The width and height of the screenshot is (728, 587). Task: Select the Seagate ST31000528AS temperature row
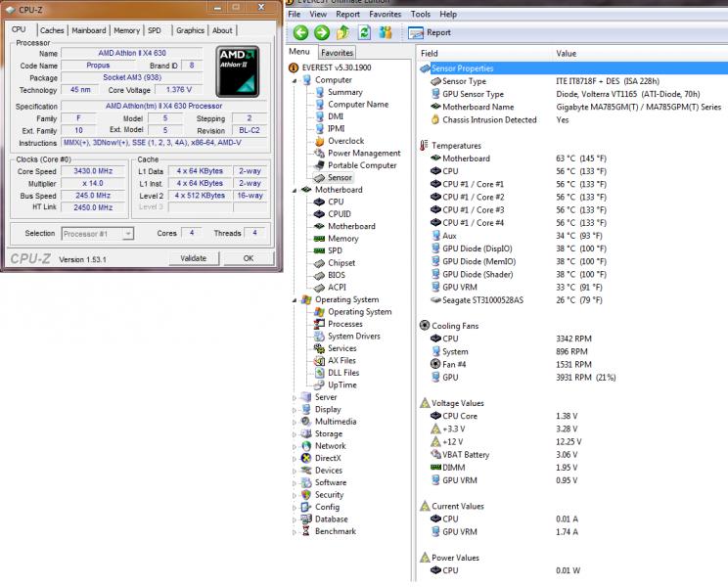572,300
